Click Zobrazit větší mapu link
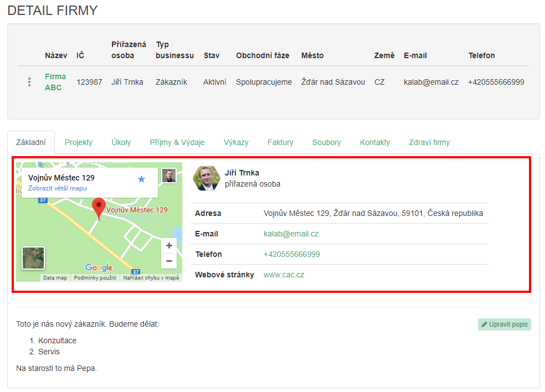The width and height of the screenshot is (545, 392). coord(58,188)
